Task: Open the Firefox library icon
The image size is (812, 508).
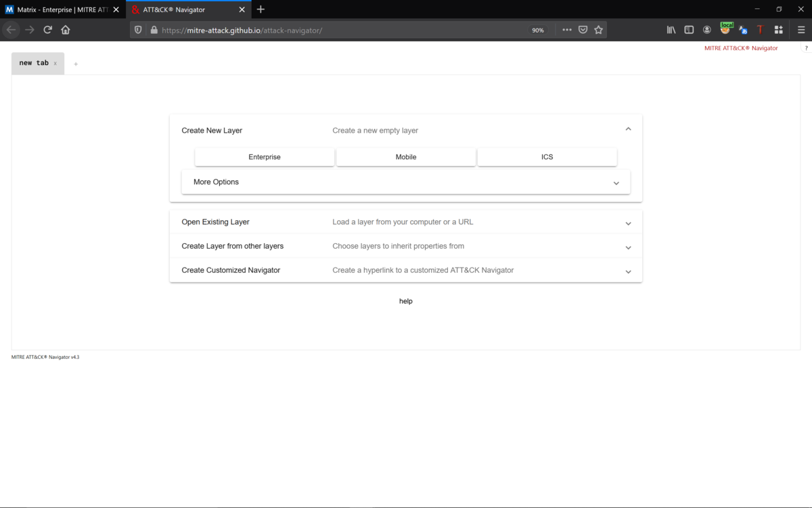Action: coord(671,30)
